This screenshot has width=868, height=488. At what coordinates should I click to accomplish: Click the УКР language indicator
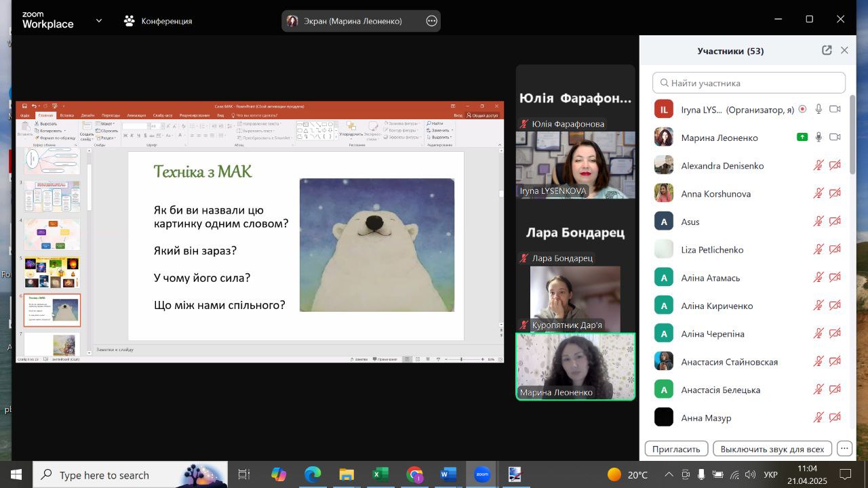(x=770, y=474)
